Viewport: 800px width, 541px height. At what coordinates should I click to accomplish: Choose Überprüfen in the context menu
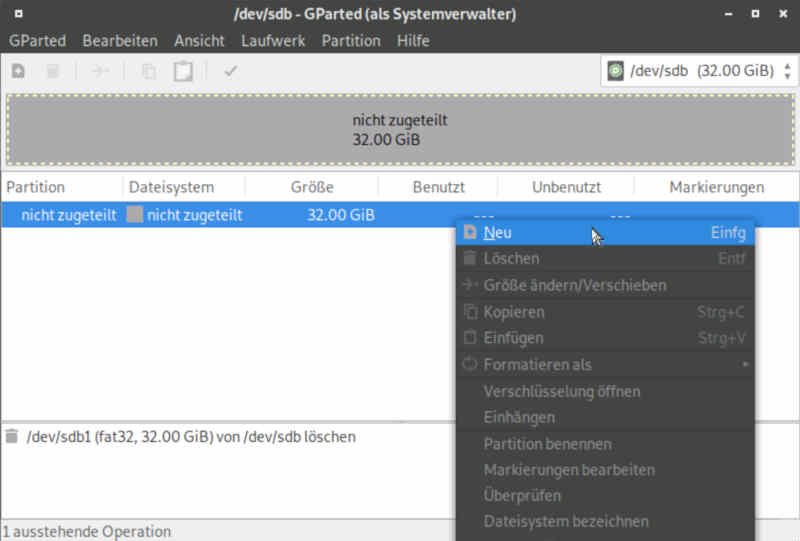[605, 495]
